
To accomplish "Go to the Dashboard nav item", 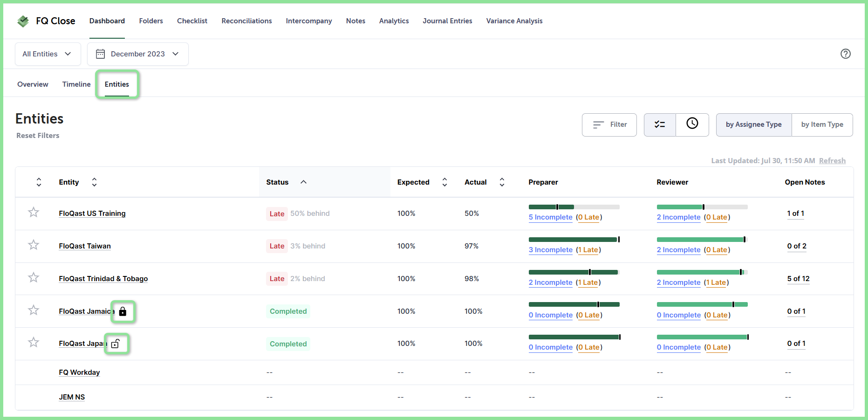I will click(107, 21).
